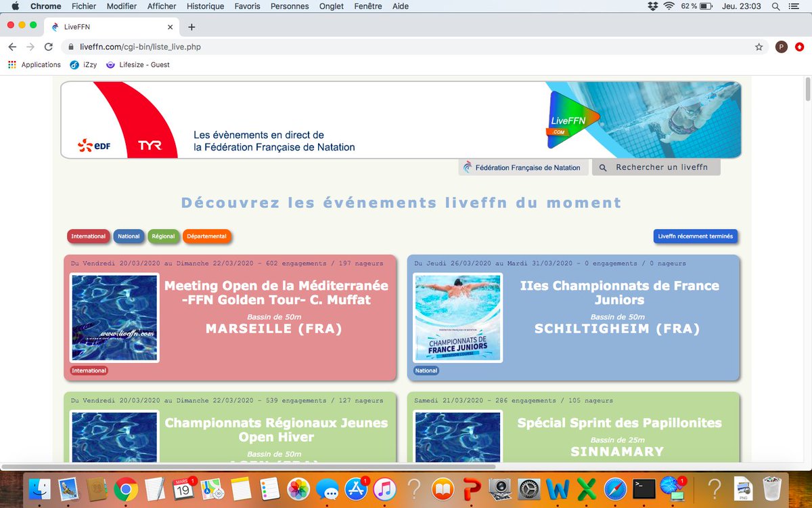The height and width of the screenshot is (508, 812).
Task: Open the Modifier menu
Action: (121, 6)
